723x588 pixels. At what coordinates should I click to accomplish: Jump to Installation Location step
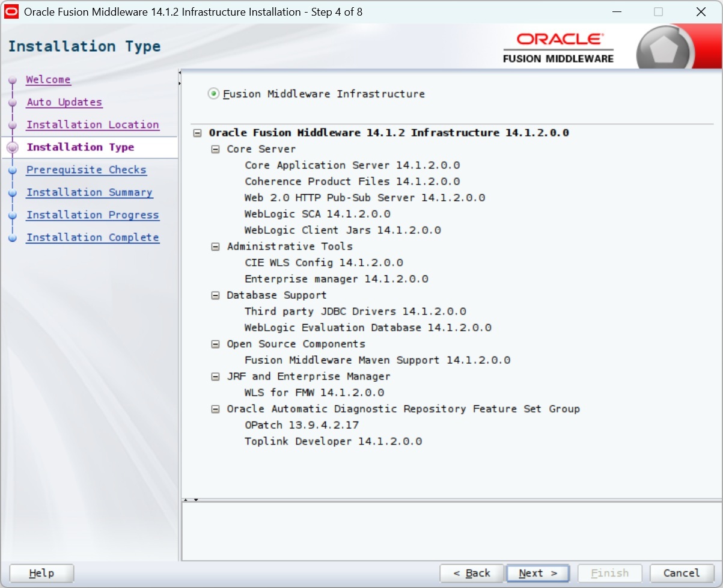coord(93,124)
